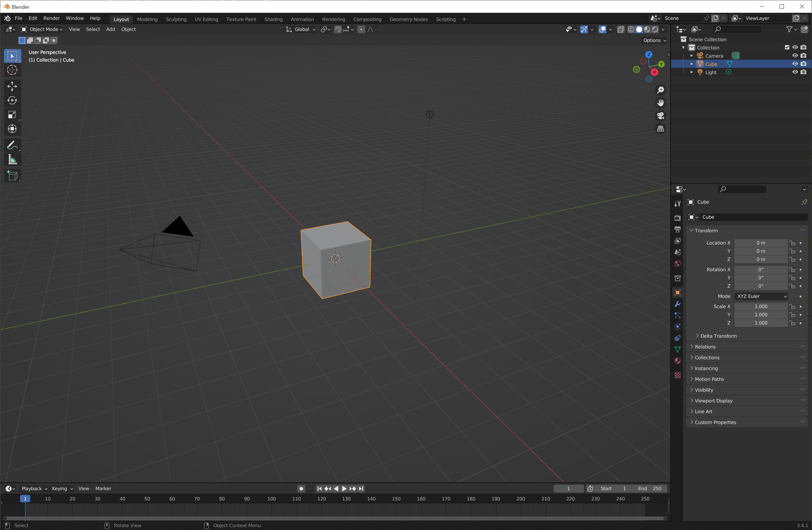This screenshot has width=812, height=530.
Task: Pick the Annotate pencil tool
Action: point(12,145)
